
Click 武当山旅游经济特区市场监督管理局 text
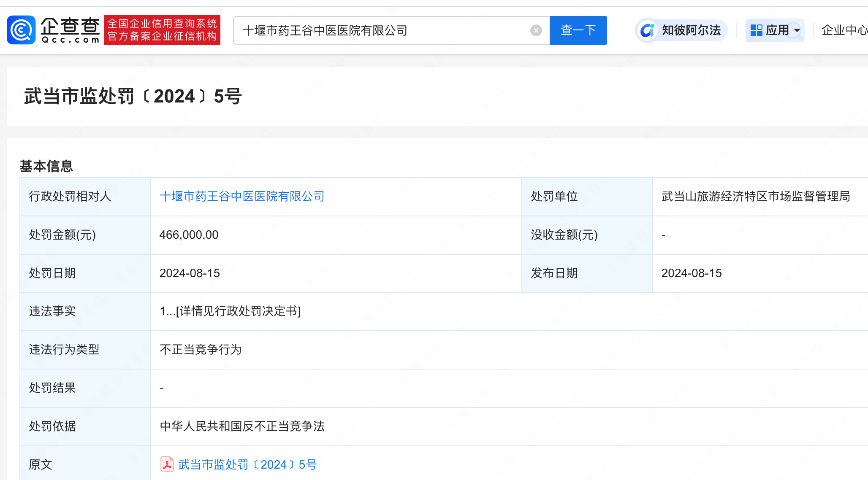[x=756, y=197]
